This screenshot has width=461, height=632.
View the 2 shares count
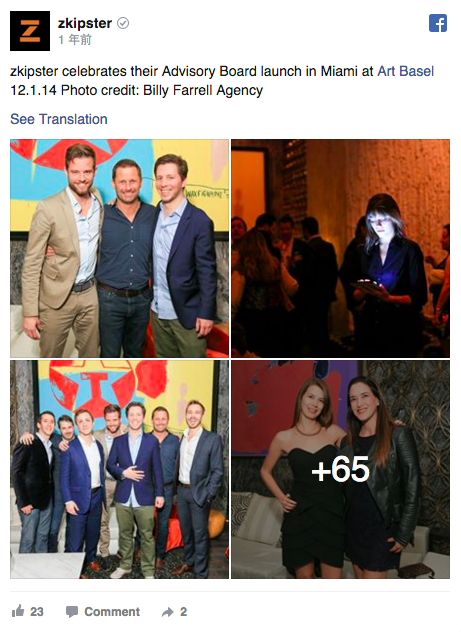(183, 611)
